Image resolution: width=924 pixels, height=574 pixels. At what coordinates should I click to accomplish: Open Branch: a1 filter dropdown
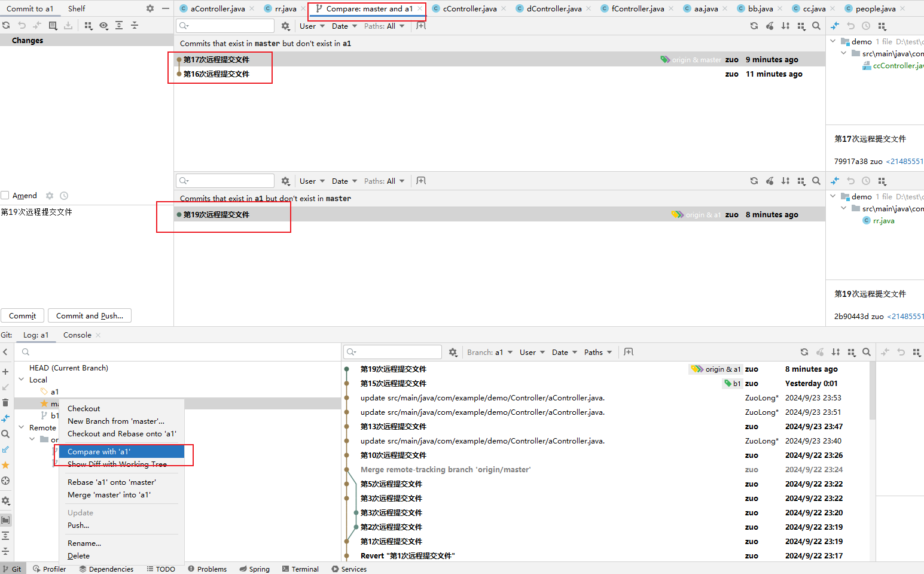(x=490, y=352)
